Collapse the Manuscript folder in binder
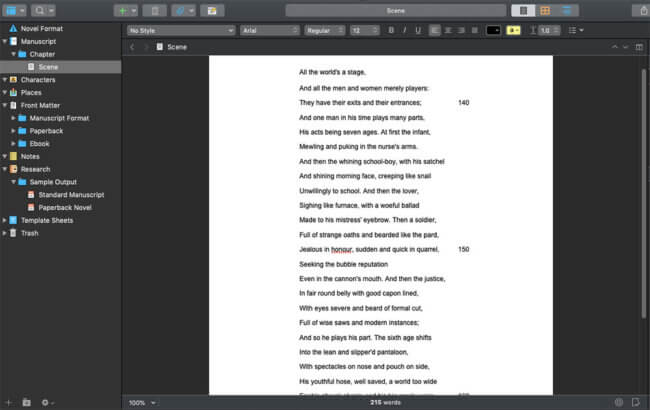The height and width of the screenshot is (410, 650). [5, 42]
